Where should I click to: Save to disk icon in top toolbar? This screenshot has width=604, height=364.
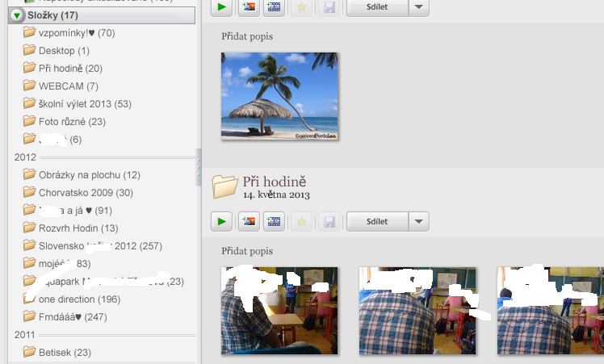click(329, 7)
